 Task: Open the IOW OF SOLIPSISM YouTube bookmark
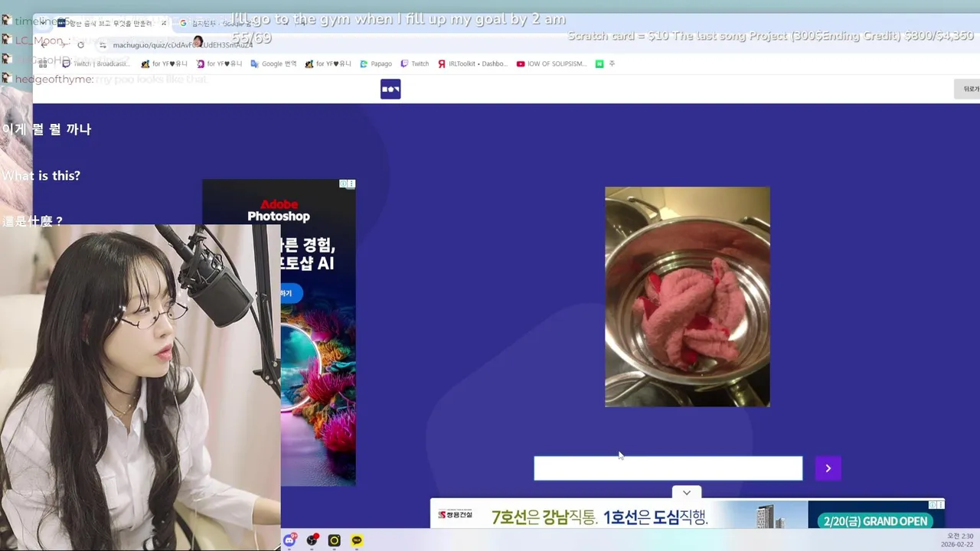point(551,64)
